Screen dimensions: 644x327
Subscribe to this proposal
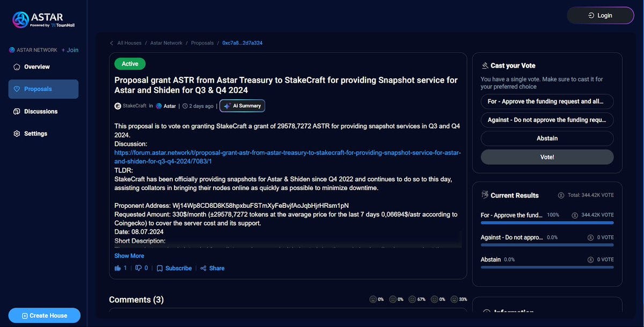click(179, 268)
